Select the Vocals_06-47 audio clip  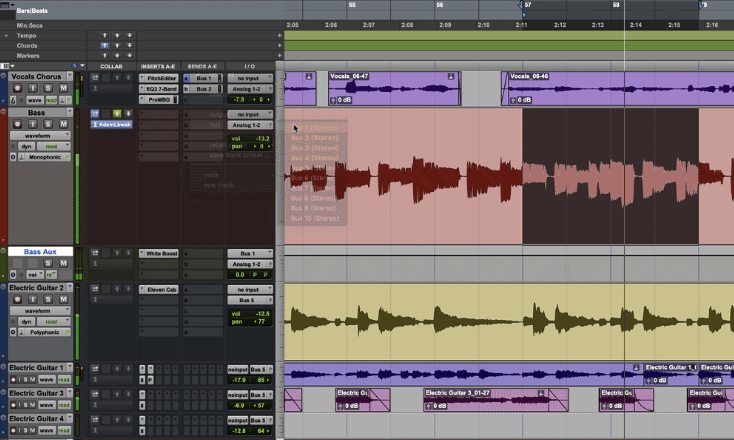[x=395, y=88]
